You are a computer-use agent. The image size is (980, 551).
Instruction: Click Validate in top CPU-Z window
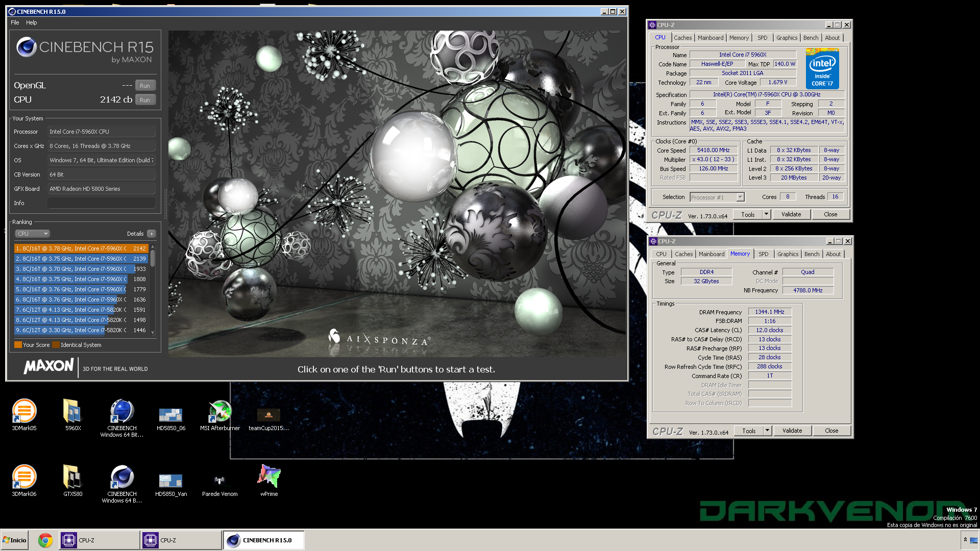pos(791,215)
